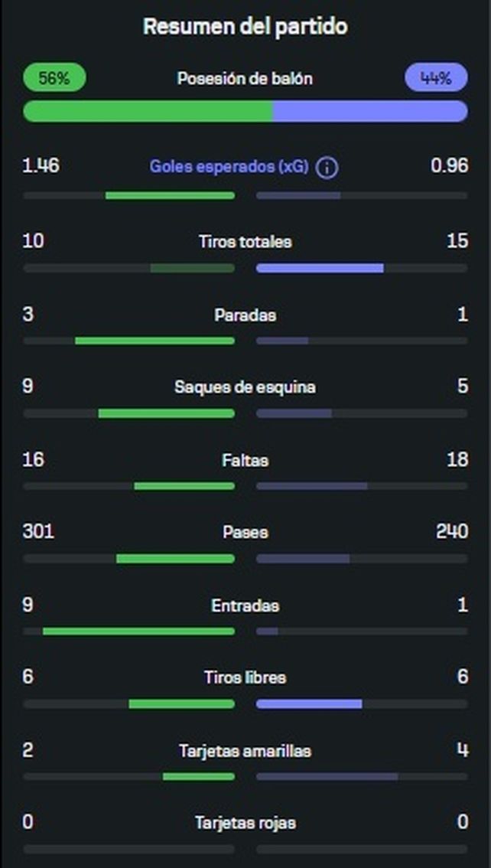The width and height of the screenshot is (491, 868).
Task: Select the 'Pases' stat label
Action: coord(245,532)
